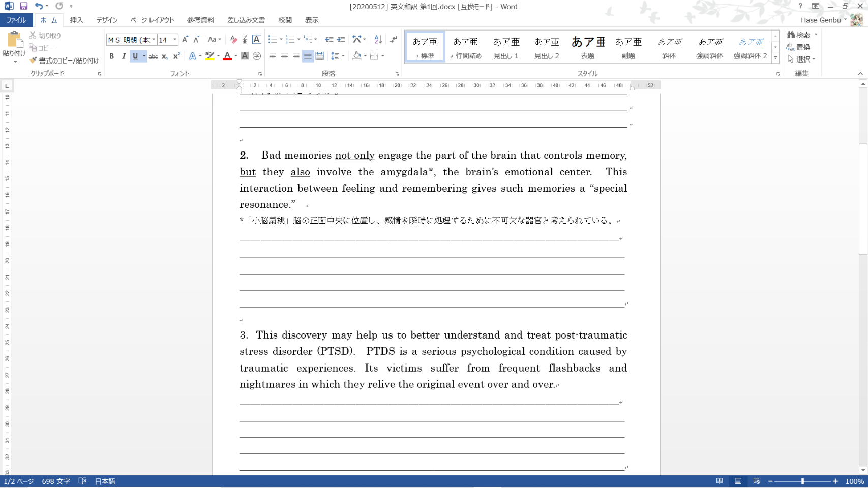Save the document with the floppy disk icon
Viewport: 868px width, 488px height.
pos(23,6)
